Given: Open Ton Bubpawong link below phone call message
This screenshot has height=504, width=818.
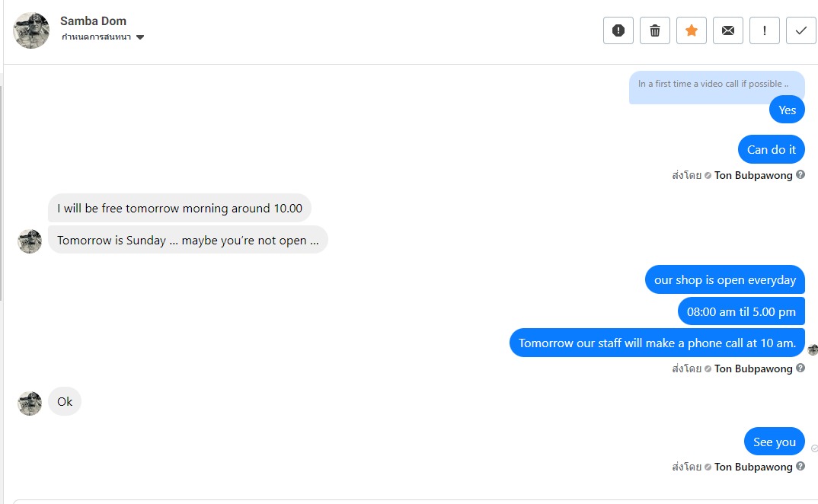Looking at the screenshot, I should click(753, 368).
